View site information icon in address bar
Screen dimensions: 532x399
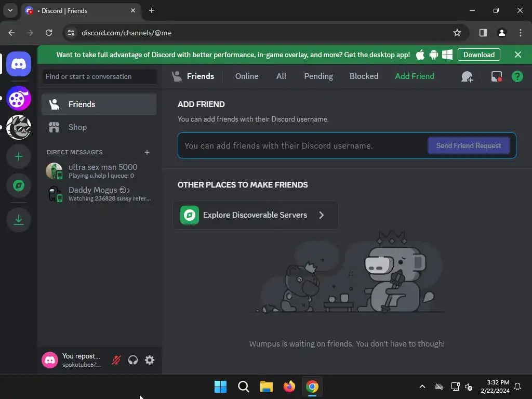click(x=71, y=33)
